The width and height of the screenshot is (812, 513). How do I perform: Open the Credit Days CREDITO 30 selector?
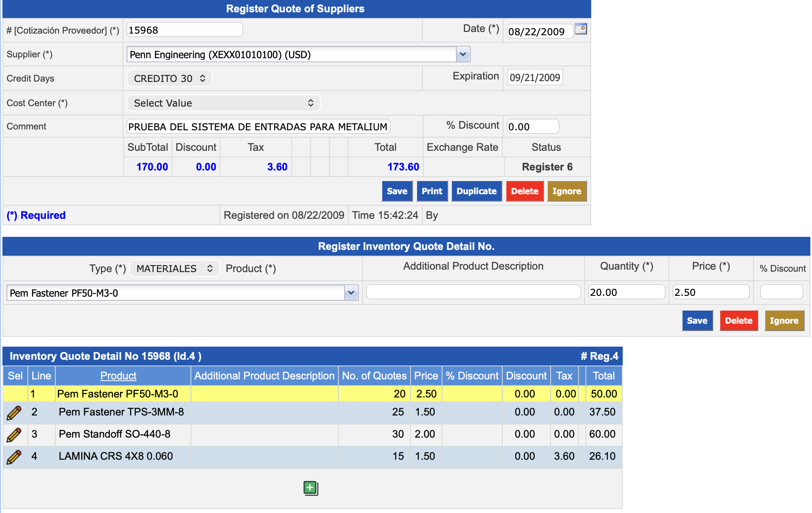point(169,79)
